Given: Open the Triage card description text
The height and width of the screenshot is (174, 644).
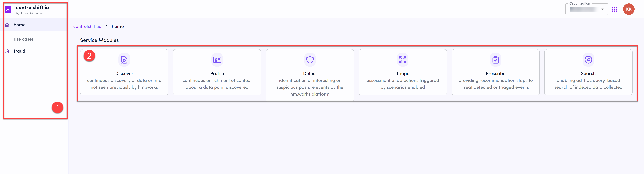Looking at the screenshot, I should [402, 84].
